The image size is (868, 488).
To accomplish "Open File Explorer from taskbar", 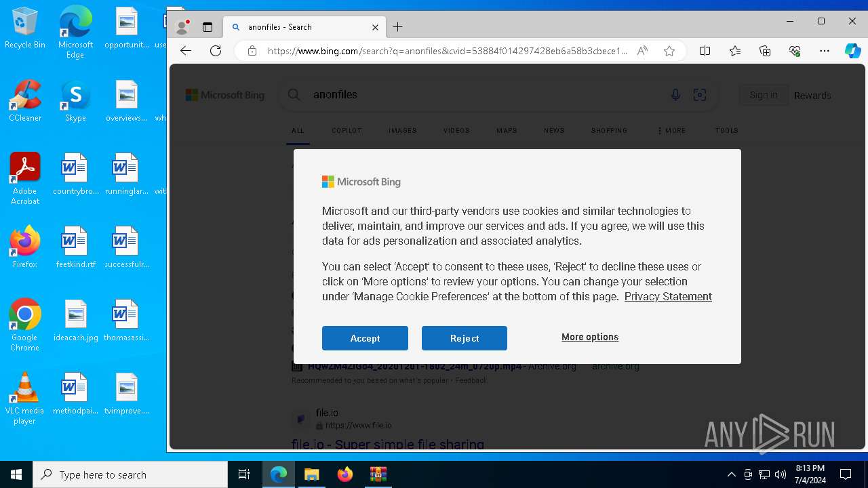I will (311, 474).
